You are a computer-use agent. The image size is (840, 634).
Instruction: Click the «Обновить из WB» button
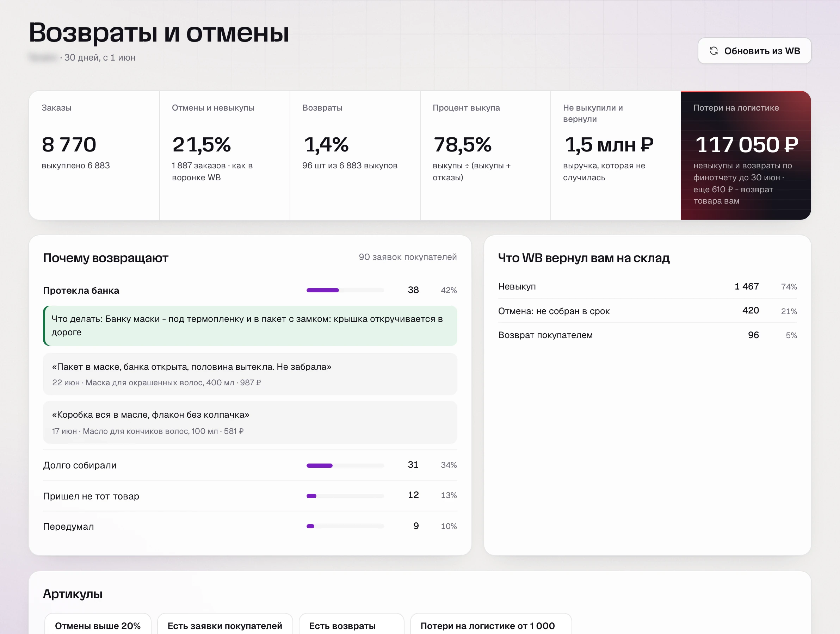tap(754, 51)
